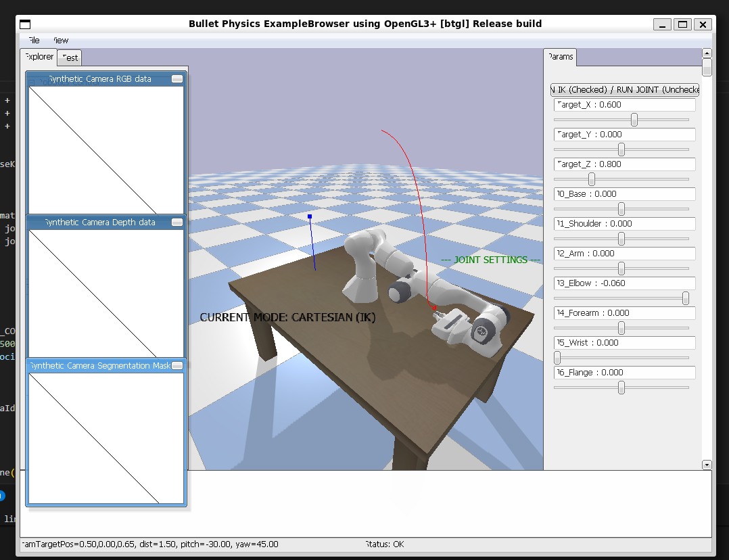Click the 'CURRENT MODE: CARTESIAN (IK)' text

pyautogui.click(x=288, y=317)
